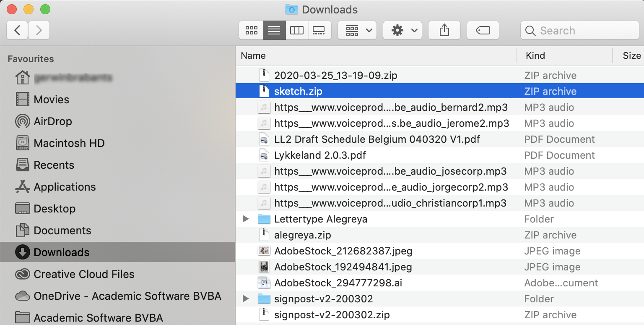The image size is (644, 325).
Task: Click the audio_bernard2.mp3 music icon
Action: point(264,107)
